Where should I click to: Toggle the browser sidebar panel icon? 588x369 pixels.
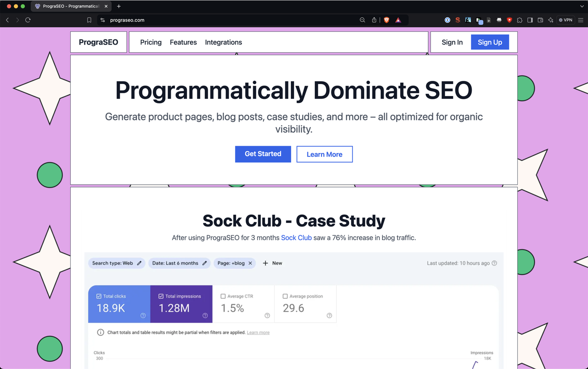click(530, 20)
